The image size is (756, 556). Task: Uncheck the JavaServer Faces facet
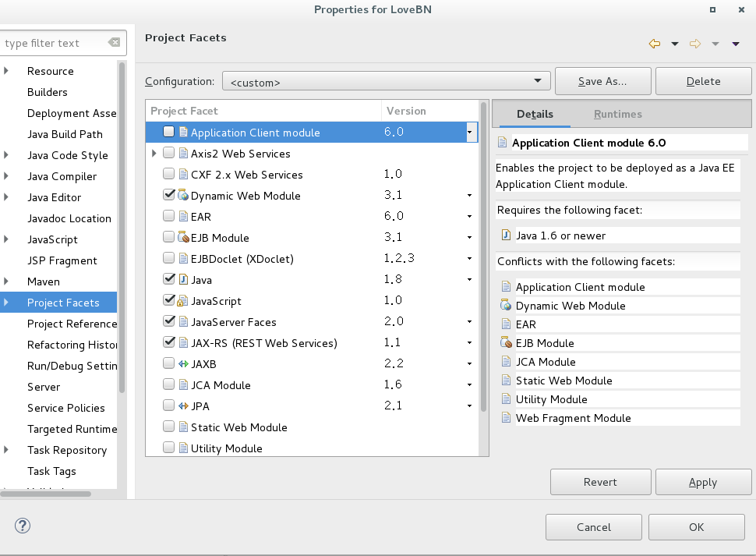[x=169, y=321]
